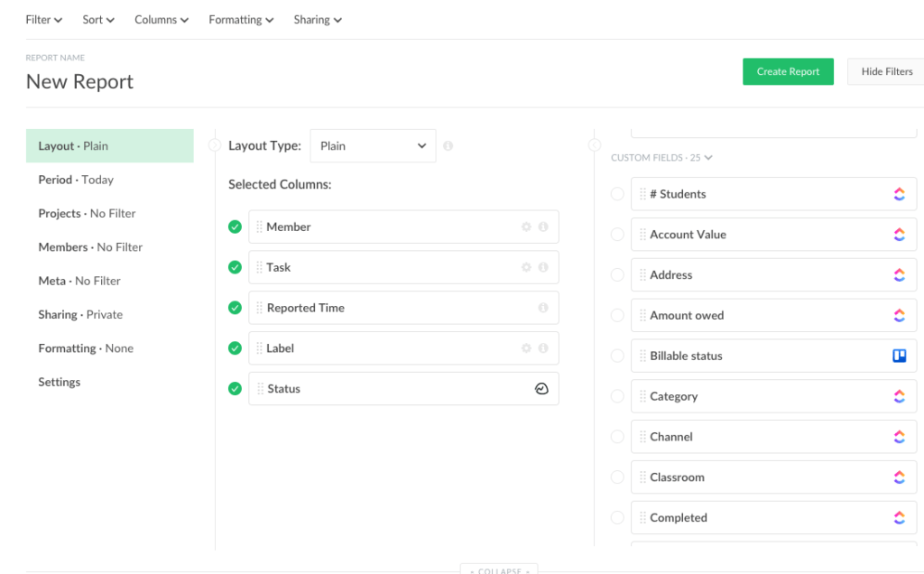This screenshot has width=924, height=574.
Task: Click the info icon on Reported Time
Action: click(543, 308)
